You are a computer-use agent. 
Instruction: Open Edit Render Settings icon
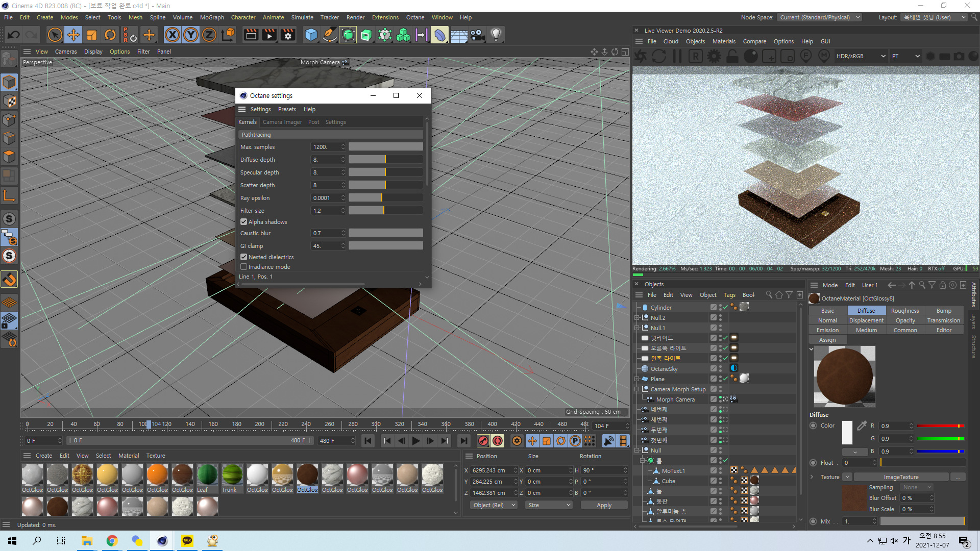[x=288, y=35]
